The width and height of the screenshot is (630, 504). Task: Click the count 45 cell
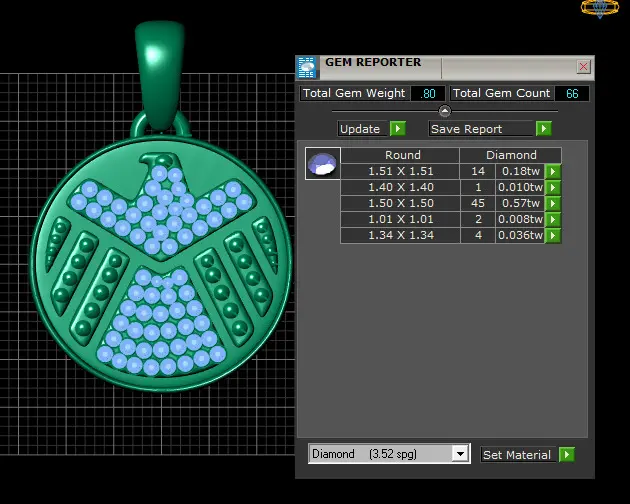pos(478,203)
